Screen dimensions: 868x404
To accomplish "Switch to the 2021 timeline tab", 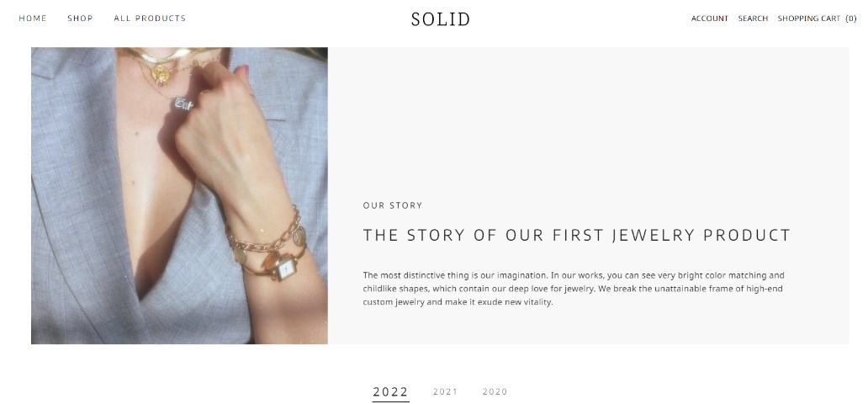I will (x=446, y=392).
